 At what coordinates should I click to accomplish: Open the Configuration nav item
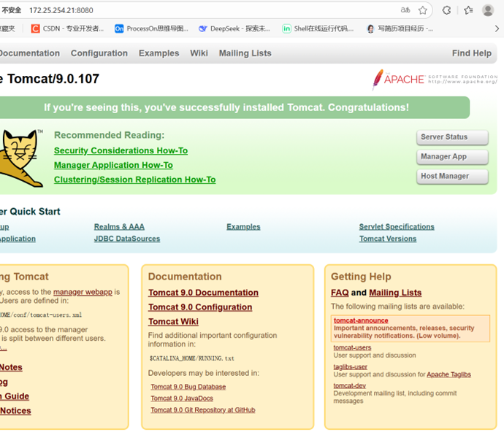click(x=99, y=53)
